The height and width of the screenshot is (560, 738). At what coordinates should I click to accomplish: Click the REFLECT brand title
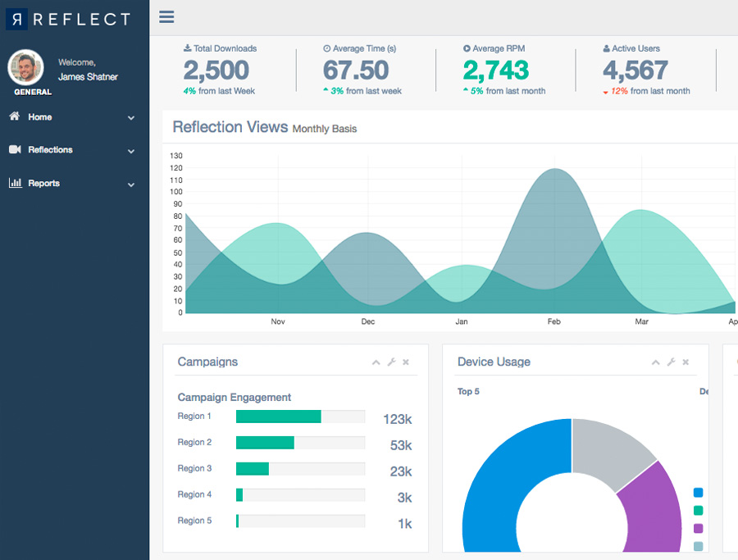(82, 20)
